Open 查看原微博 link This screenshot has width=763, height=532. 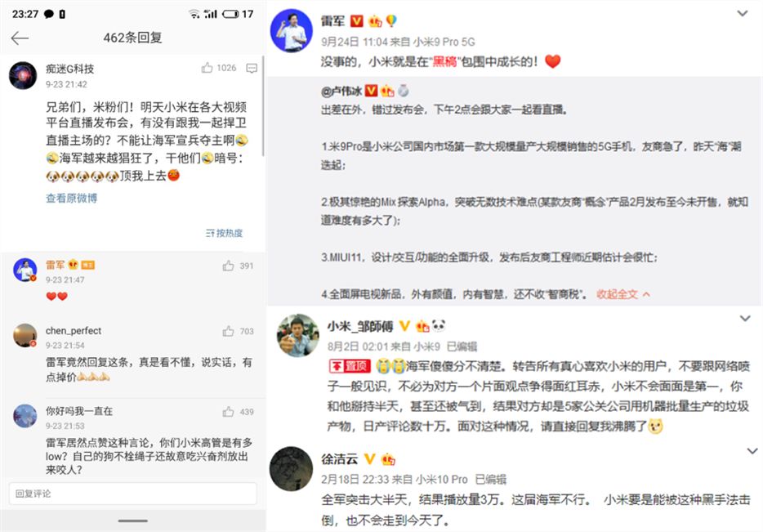[72, 198]
